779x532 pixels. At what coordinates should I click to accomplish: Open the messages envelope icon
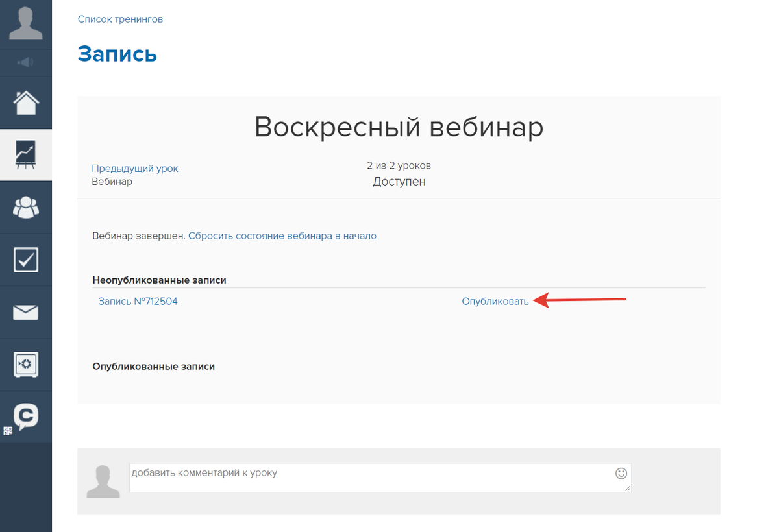26,313
